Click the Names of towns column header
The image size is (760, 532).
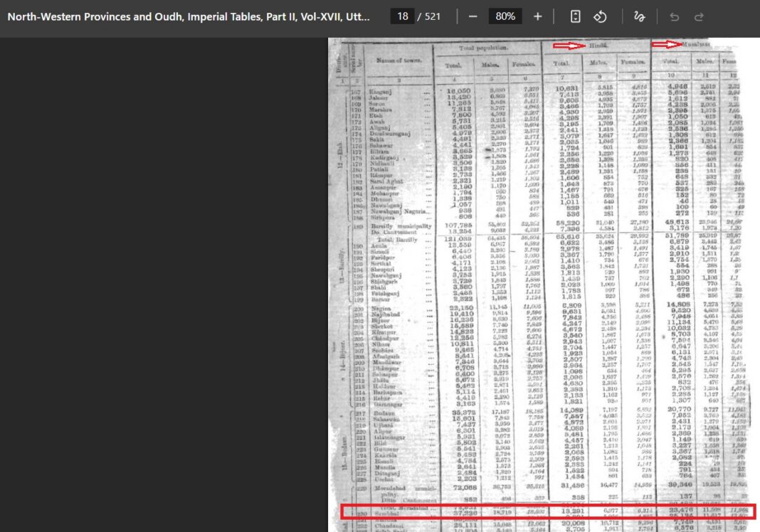tap(399, 60)
